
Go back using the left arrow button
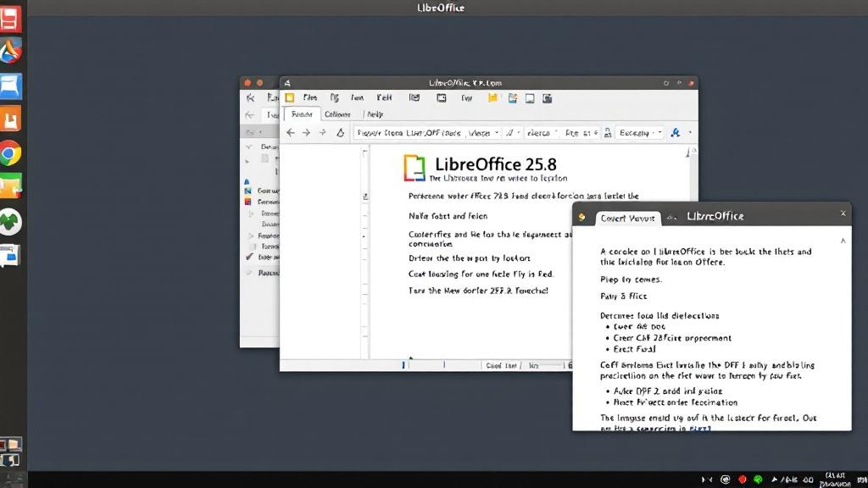[x=291, y=133]
